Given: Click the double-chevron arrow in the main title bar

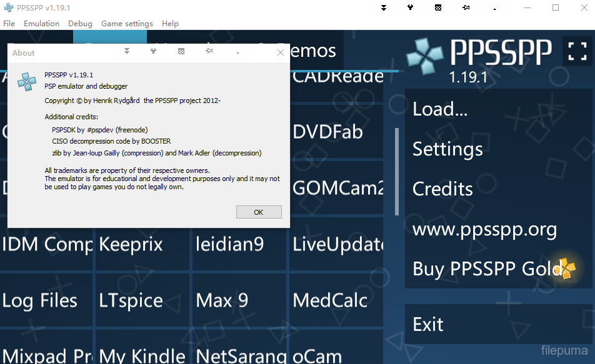Looking at the screenshot, I should tap(383, 8).
